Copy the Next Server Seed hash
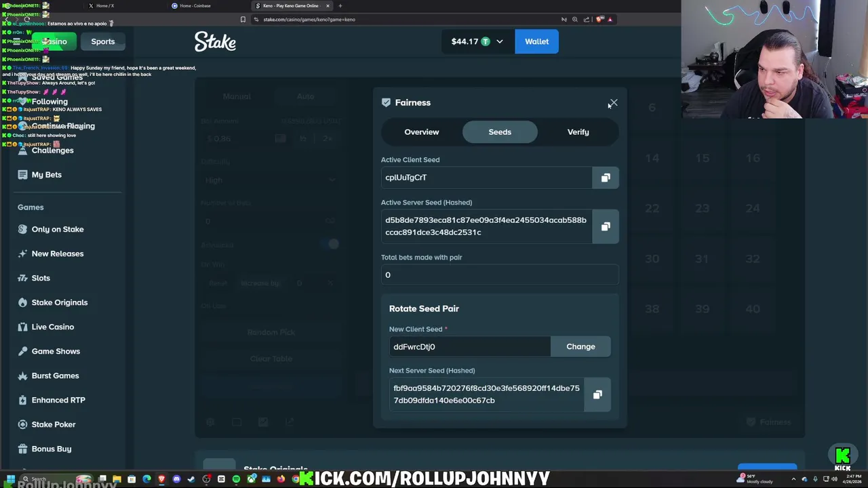Image resolution: width=868 pixels, height=488 pixels. 597,394
